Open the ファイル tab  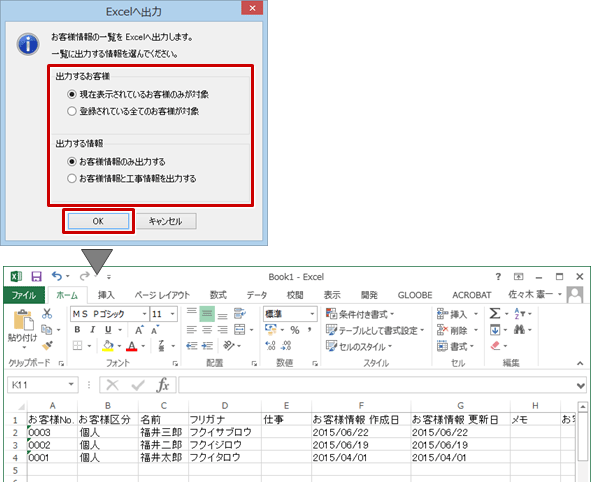24,295
